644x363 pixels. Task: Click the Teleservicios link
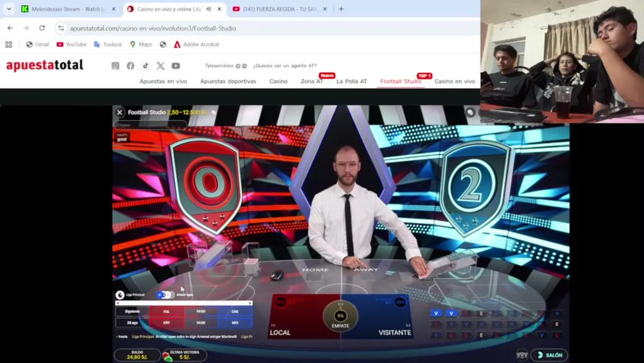(219, 66)
